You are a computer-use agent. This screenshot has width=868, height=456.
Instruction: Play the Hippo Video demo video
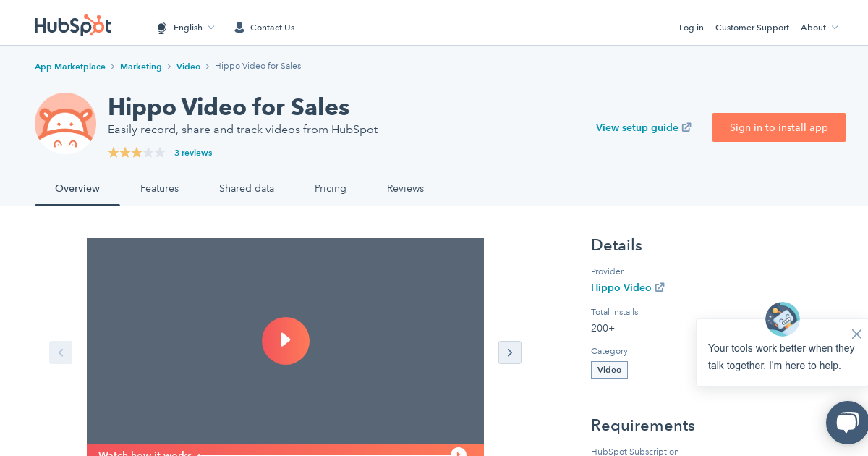point(285,341)
